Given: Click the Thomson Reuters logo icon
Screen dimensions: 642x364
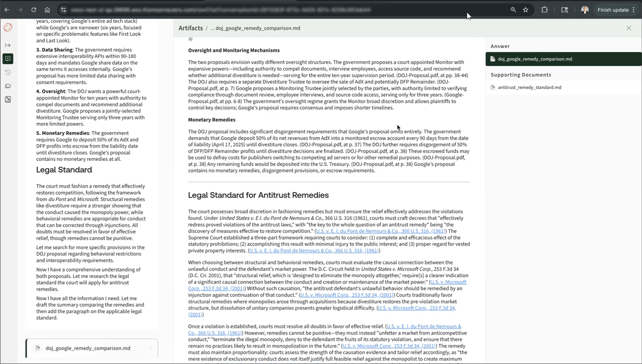Looking at the screenshot, I should [x=8, y=27].
